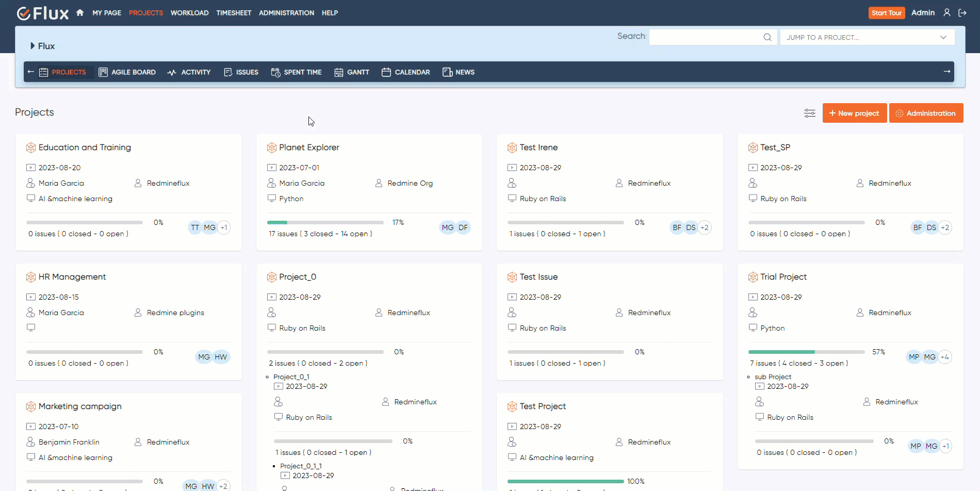This screenshot has height=491, width=980.
Task: Open the Workload menu
Action: point(189,13)
